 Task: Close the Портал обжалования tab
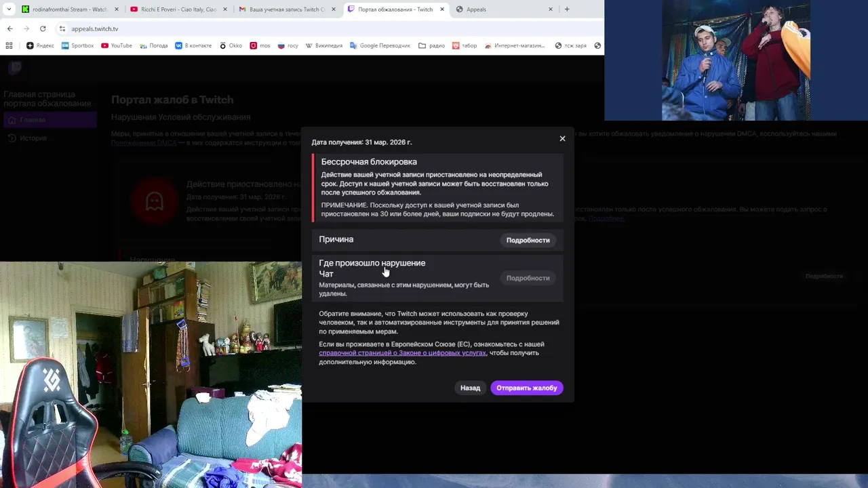[442, 9]
